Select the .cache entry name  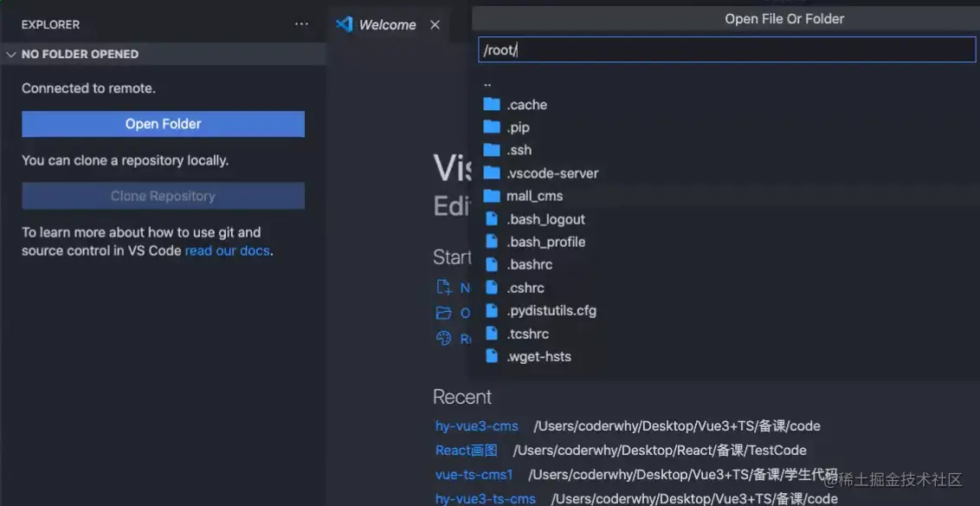pyautogui.click(x=527, y=105)
